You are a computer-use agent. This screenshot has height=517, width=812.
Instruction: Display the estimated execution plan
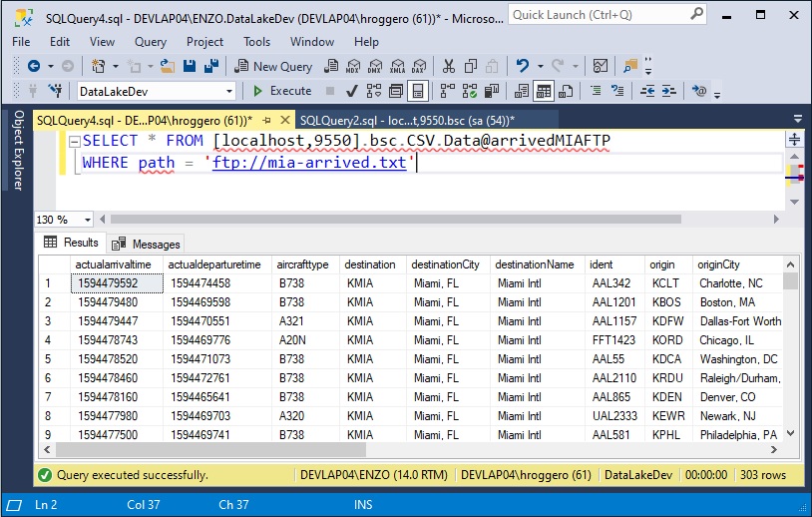(x=374, y=91)
